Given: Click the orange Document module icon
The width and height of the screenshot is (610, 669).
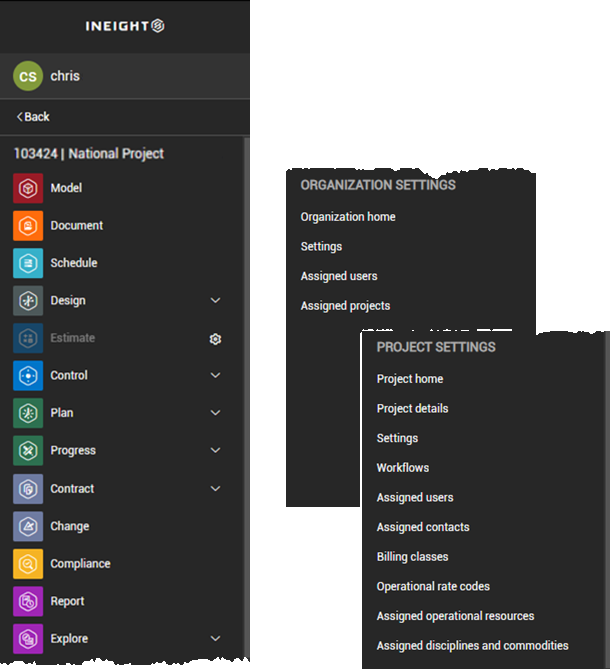Looking at the screenshot, I should (28, 226).
